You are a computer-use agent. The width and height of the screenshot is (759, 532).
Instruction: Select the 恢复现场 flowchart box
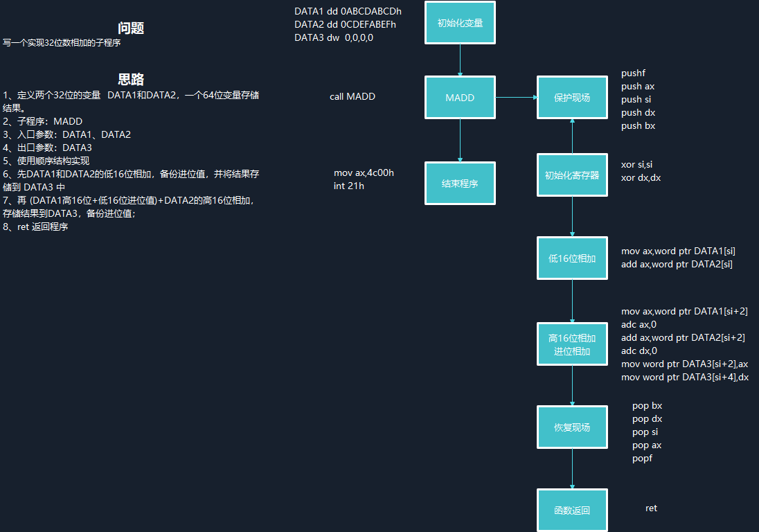pyautogui.click(x=572, y=427)
